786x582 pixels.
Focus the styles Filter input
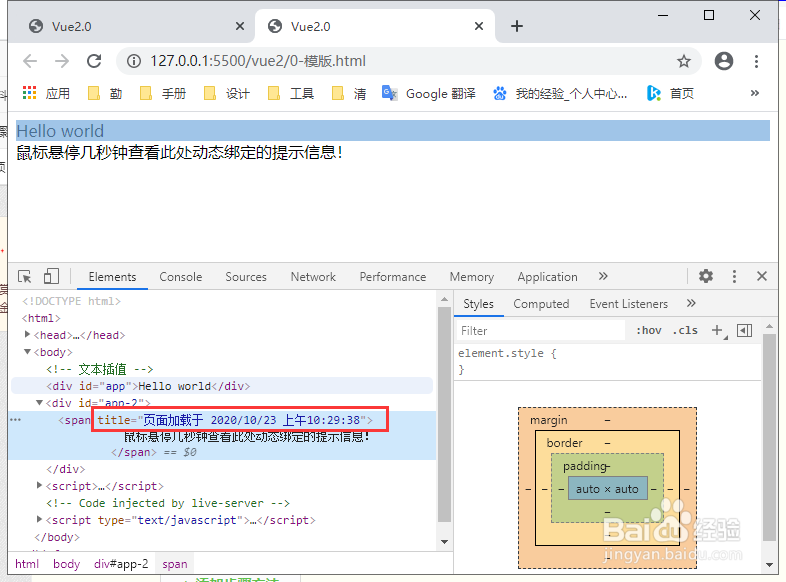click(541, 331)
